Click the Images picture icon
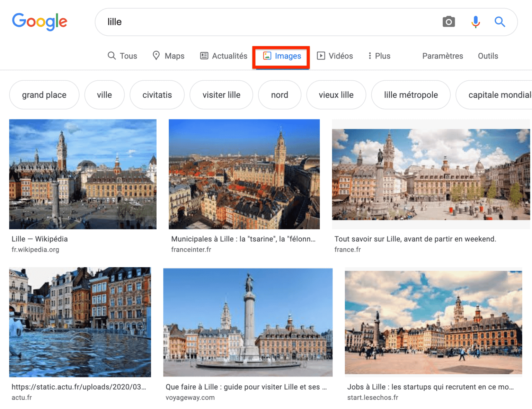This screenshot has height=409, width=532. (x=267, y=55)
